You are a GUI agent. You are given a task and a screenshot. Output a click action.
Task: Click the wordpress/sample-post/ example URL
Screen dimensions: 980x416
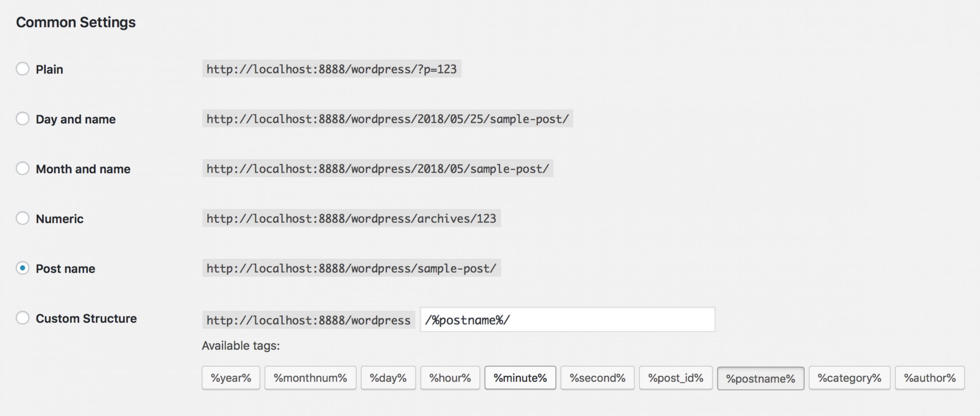click(x=351, y=268)
